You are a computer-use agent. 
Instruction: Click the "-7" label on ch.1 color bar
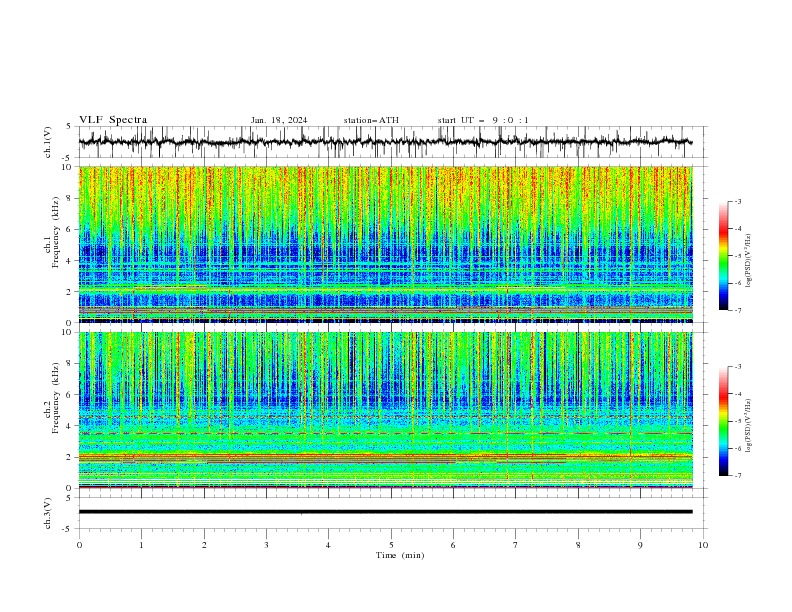point(738,311)
